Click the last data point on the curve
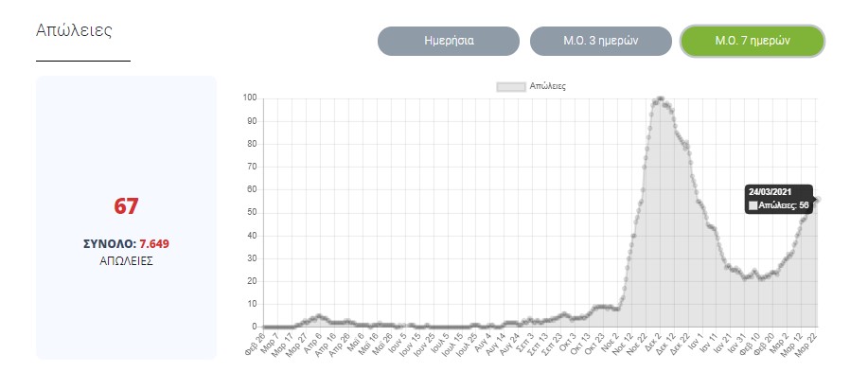 click(x=818, y=199)
